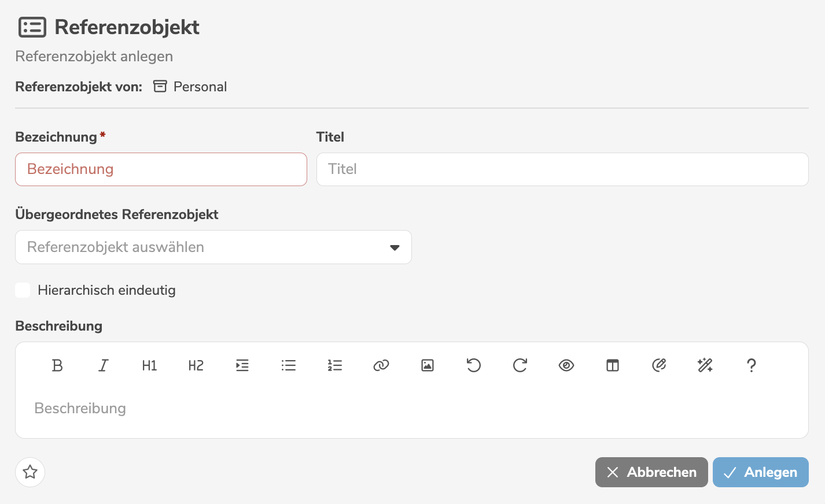Focus the Bezeichnung input field

pyautogui.click(x=161, y=169)
